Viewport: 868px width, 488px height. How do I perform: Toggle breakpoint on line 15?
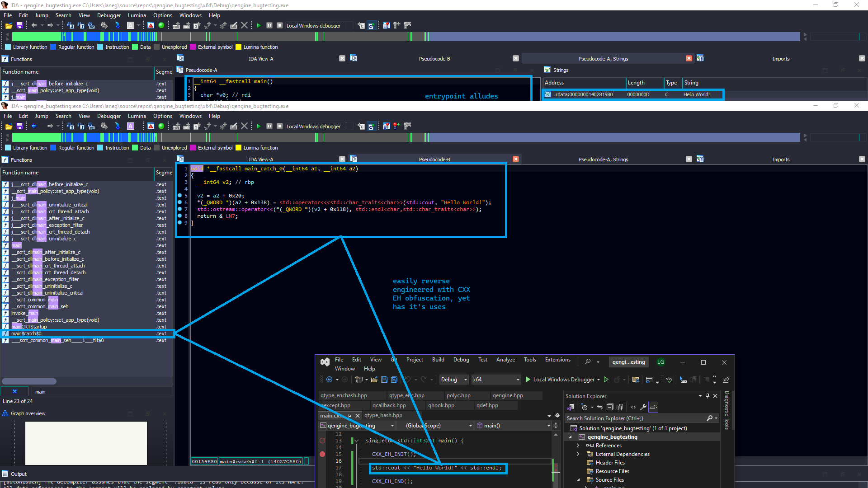click(322, 454)
